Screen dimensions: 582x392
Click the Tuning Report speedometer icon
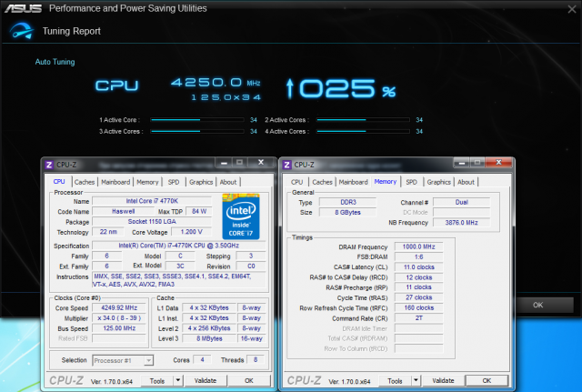pos(22,31)
